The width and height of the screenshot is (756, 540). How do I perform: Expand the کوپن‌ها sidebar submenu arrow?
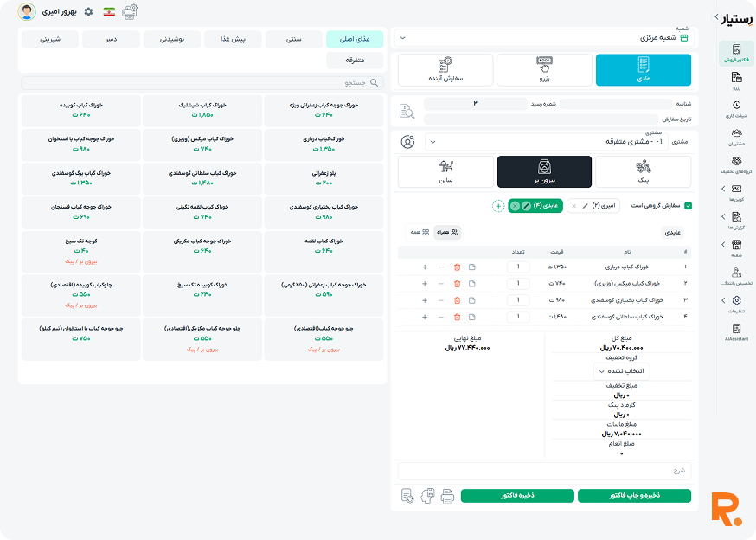723,189
